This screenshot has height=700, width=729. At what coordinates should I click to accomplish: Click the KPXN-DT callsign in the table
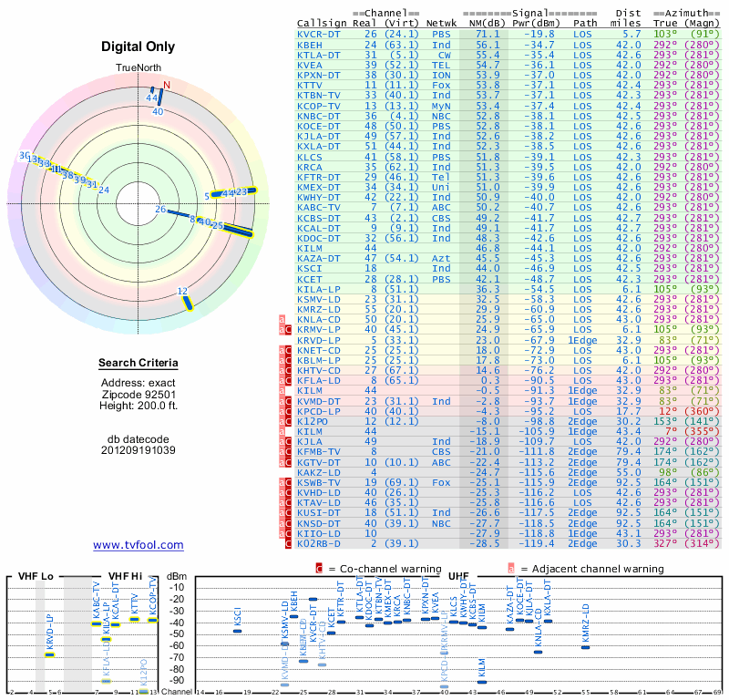coord(318,76)
